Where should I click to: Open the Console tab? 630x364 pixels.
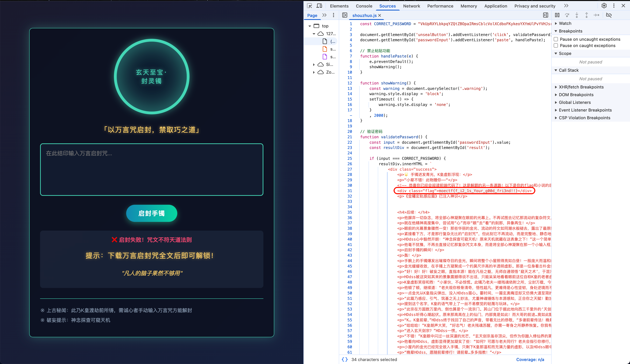[x=364, y=6]
